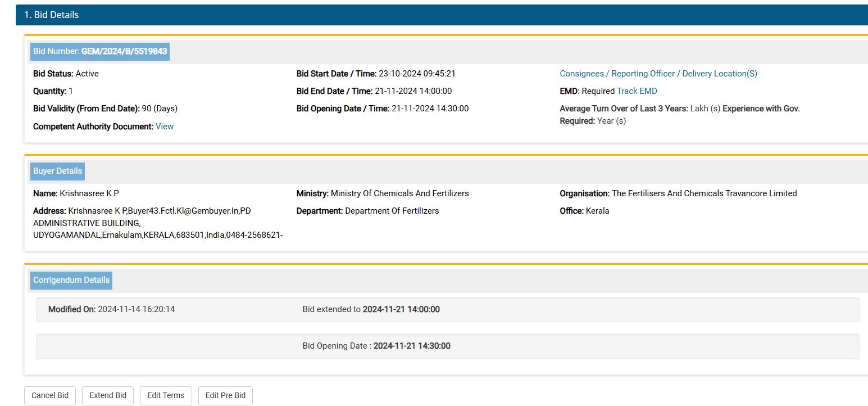
Task: Select Bid Opening Date / Time line in Bid Details
Action: [x=383, y=109]
